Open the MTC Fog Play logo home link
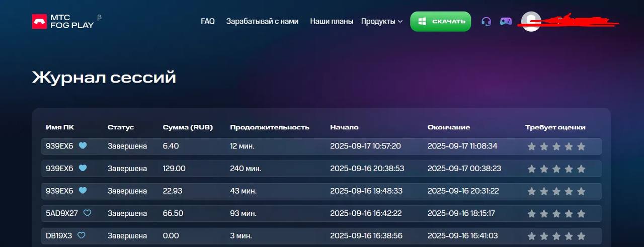This screenshot has height=247, width=644. (x=63, y=21)
